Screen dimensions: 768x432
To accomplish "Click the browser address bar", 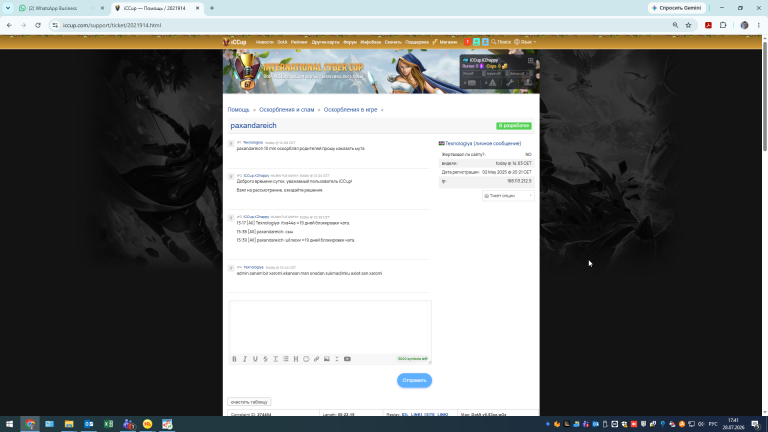I will 362,25.
